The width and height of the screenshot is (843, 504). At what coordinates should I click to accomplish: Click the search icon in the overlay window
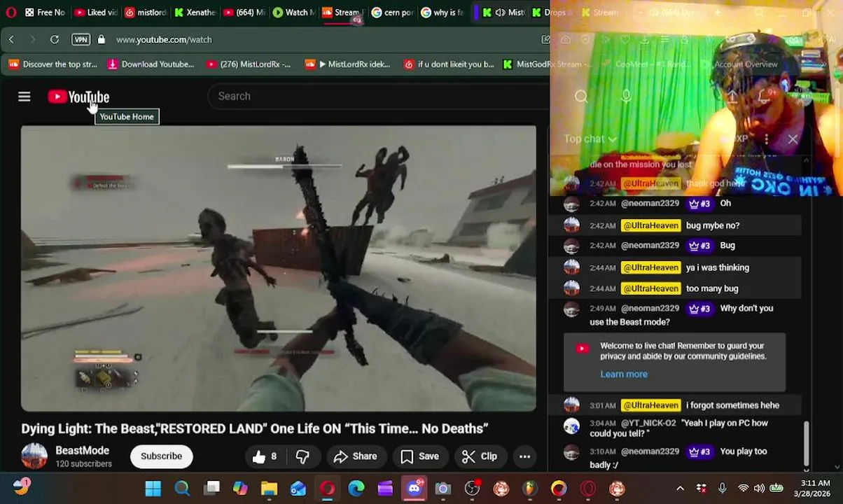click(581, 97)
